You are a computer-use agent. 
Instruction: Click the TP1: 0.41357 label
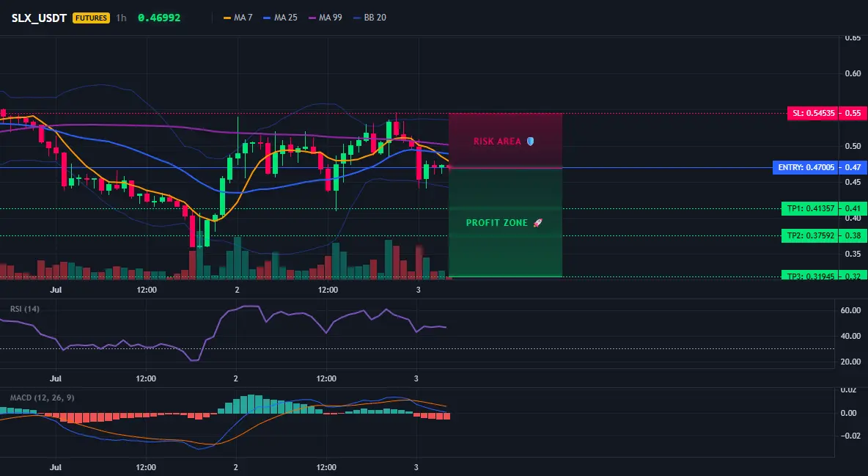809,209
